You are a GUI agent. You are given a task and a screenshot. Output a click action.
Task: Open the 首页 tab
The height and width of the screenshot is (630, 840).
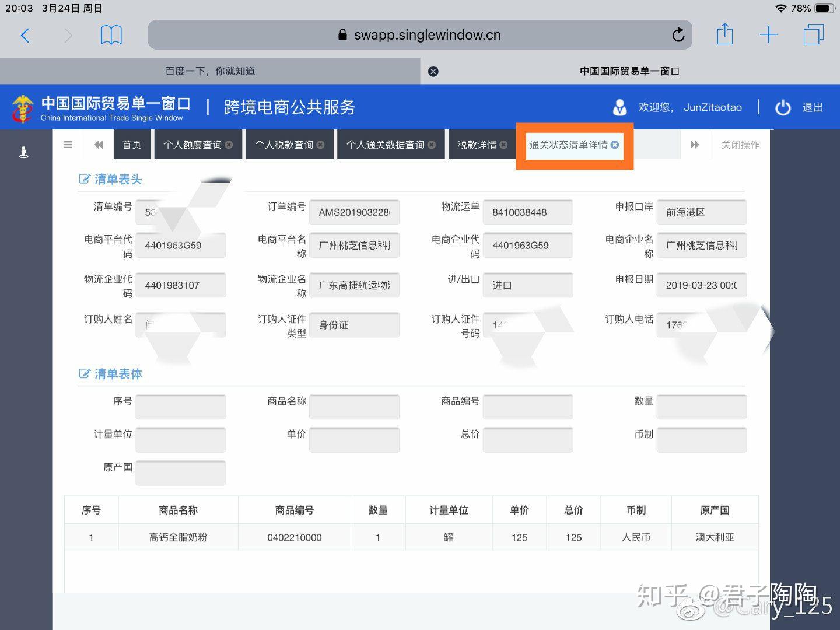click(x=132, y=145)
